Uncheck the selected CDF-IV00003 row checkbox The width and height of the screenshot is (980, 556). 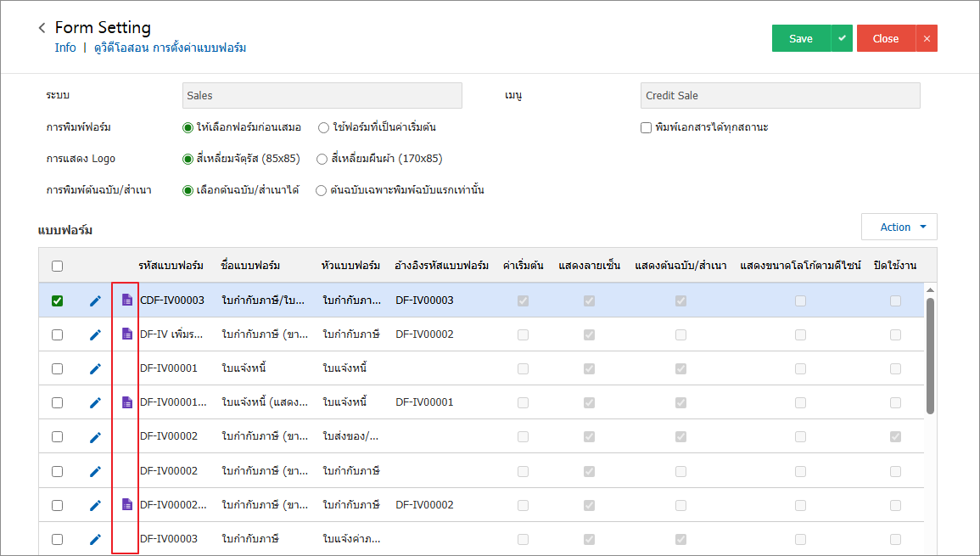[57, 300]
